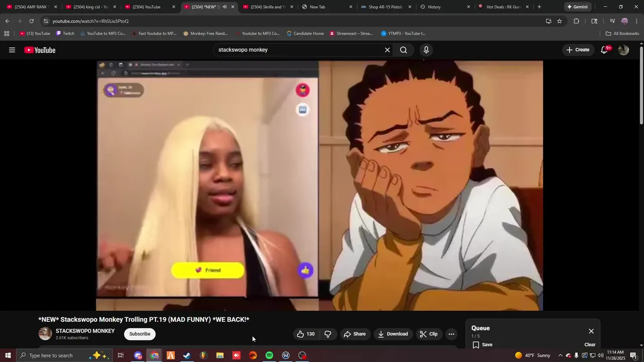Click the Windows taskbar search box

pos(64,355)
